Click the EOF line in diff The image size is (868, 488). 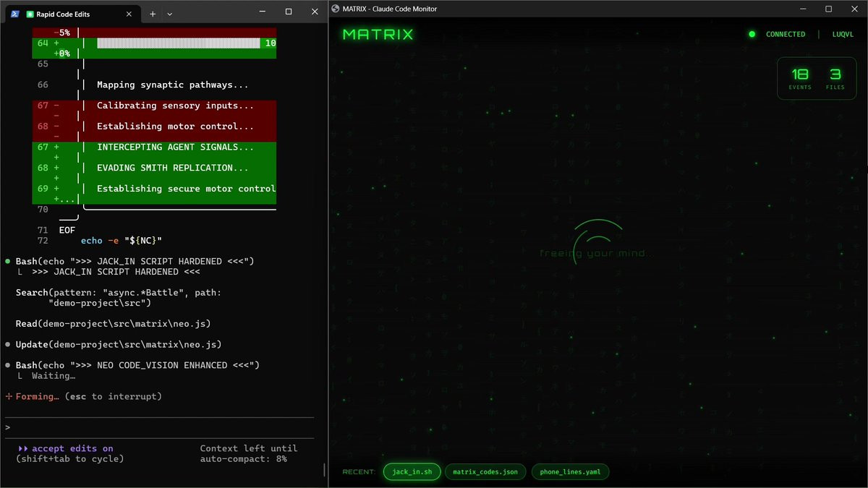67,230
